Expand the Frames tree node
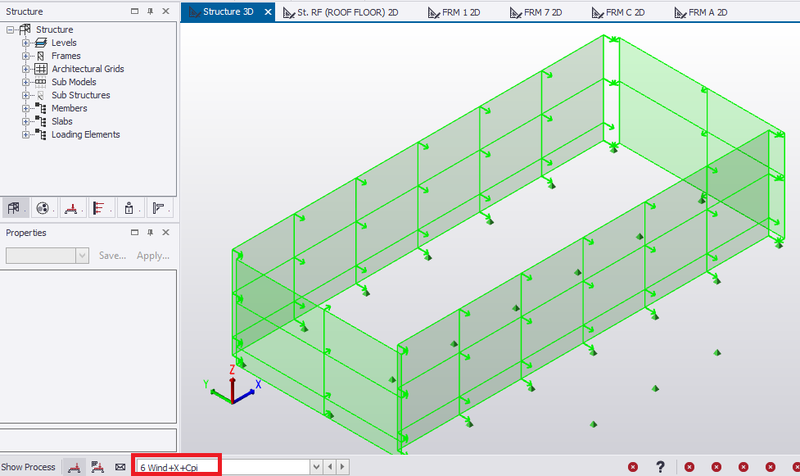Image resolution: width=800 pixels, height=476 pixels. pos(26,56)
